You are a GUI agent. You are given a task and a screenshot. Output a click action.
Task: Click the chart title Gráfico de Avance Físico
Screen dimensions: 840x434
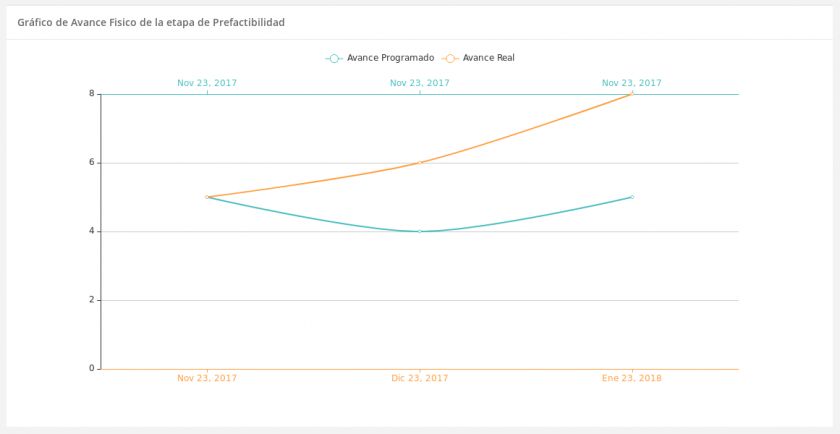coord(151,22)
